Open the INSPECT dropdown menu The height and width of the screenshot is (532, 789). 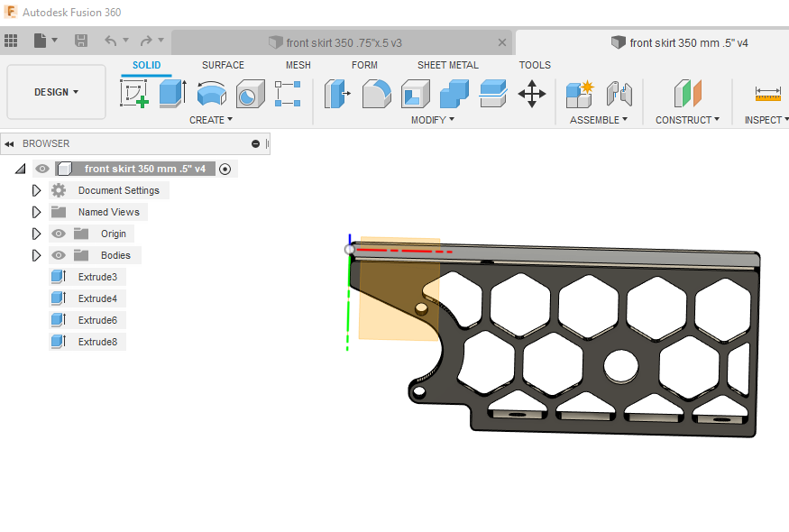coord(766,120)
